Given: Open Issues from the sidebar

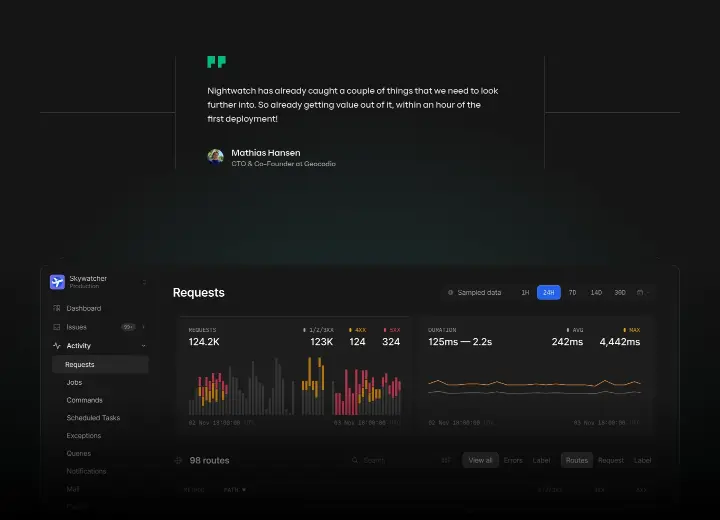Looking at the screenshot, I should (76, 327).
